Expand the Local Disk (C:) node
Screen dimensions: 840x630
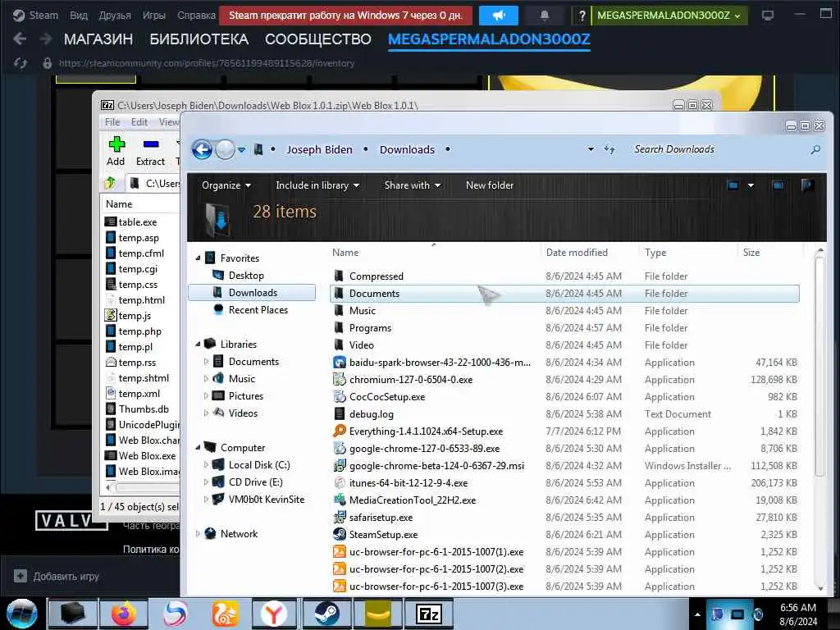(x=206, y=465)
